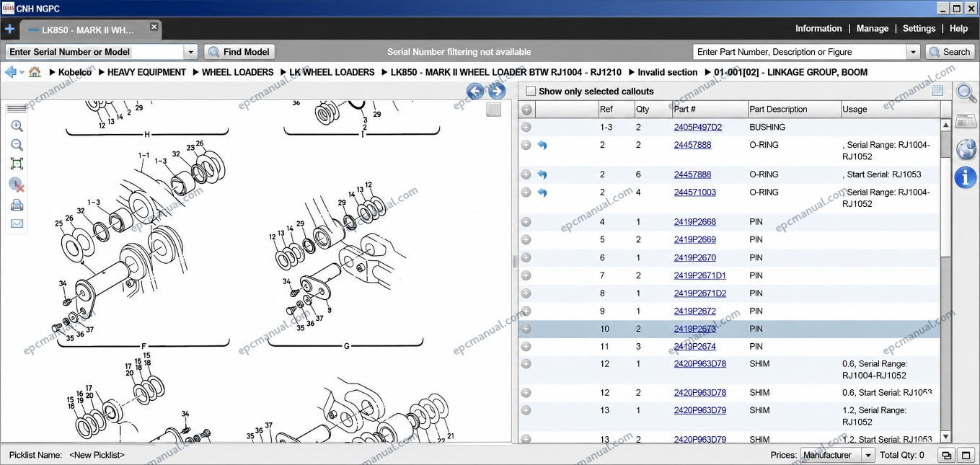Open part number 2419P2670 link
Viewport: 980px width, 465px height.
click(694, 257)
